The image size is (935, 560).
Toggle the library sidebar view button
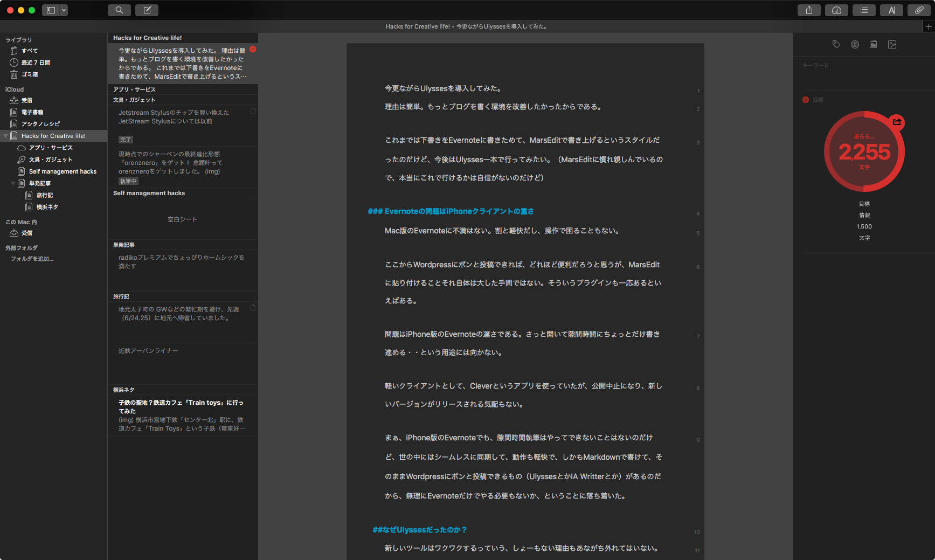[x=51, y=10]
